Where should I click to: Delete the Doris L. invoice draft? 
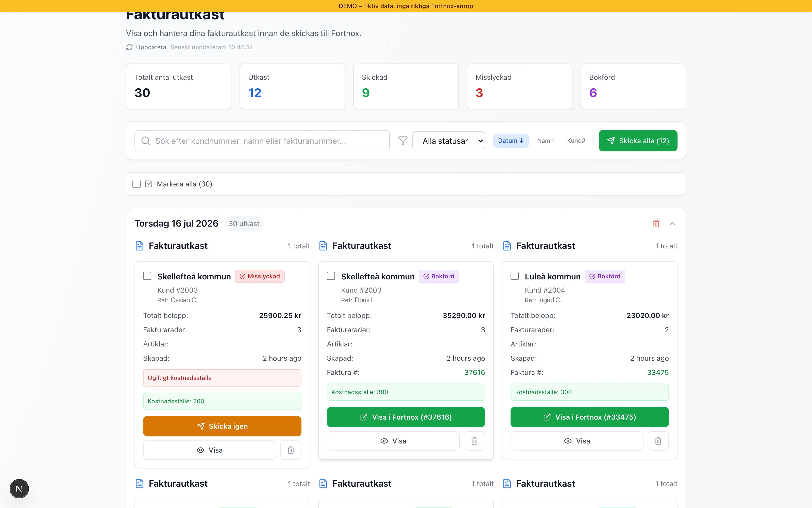474,441
